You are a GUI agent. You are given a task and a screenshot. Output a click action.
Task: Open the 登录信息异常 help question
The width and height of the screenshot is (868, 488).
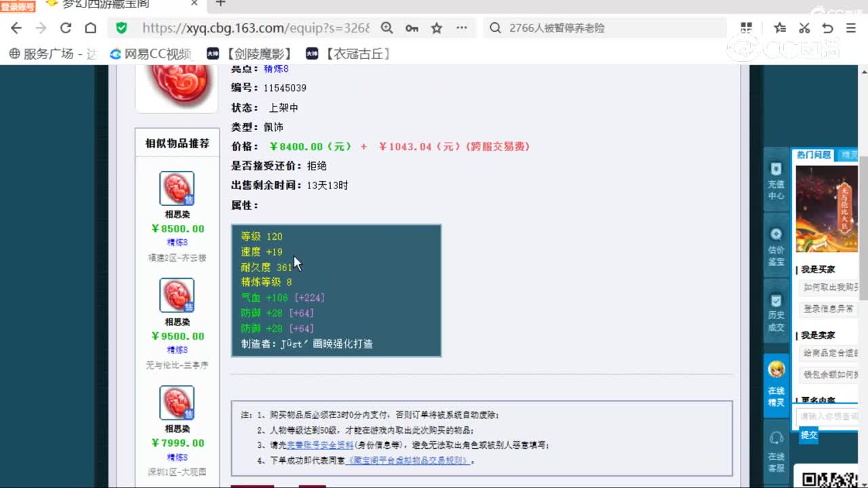[x=829, y=308]
